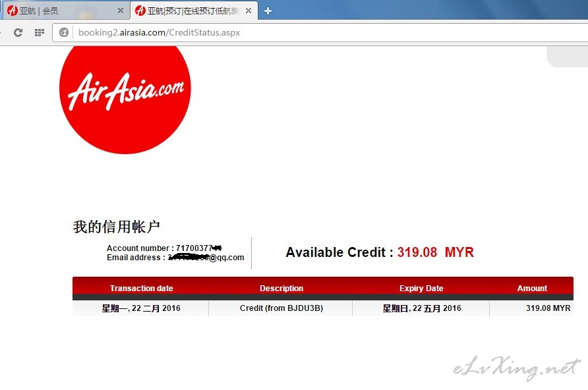Click the Credit (from BJDU3B) cell
Viewport: 588px width, 390px height.
click(281, 308)
